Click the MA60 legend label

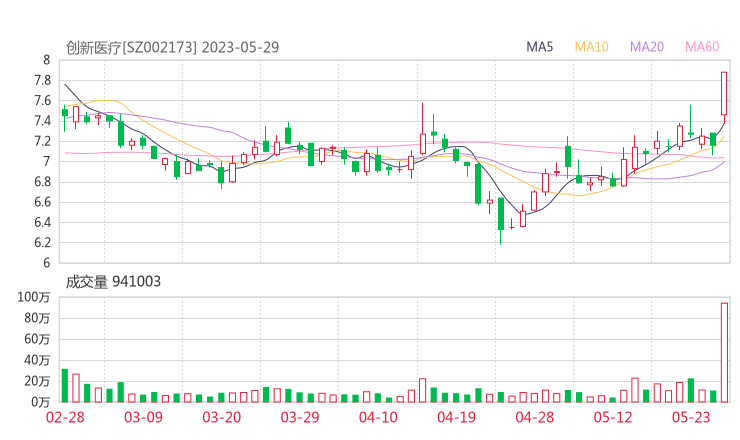pos(702,47)
